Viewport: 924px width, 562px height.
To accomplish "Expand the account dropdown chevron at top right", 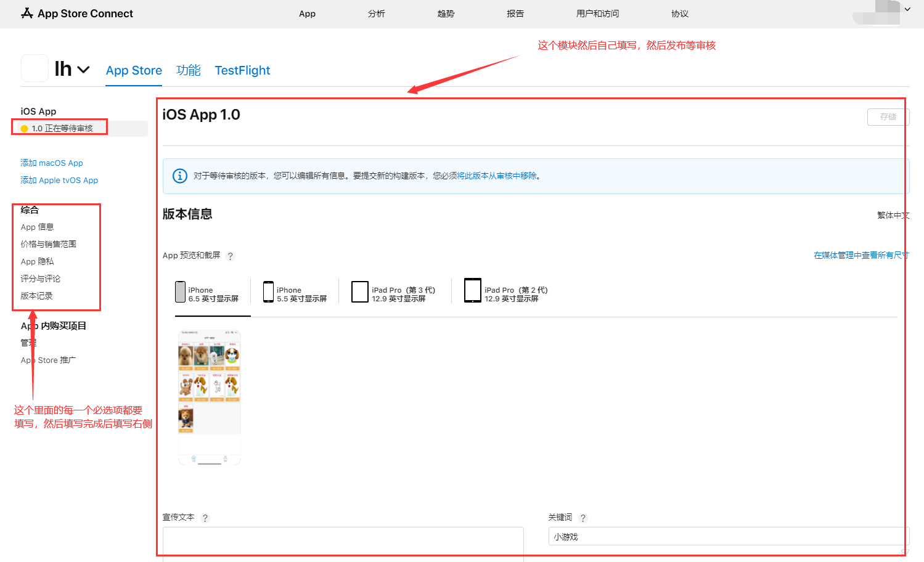I will (x=907, y=9).
